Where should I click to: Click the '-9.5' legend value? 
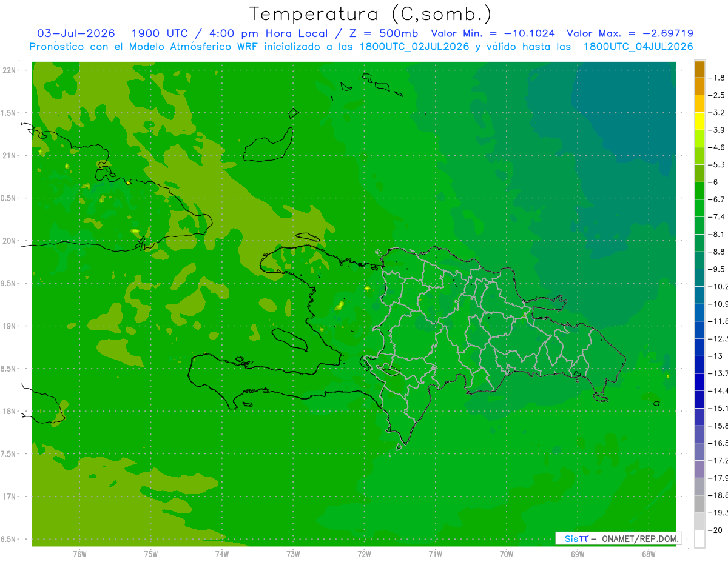click(x=716, y=269)
